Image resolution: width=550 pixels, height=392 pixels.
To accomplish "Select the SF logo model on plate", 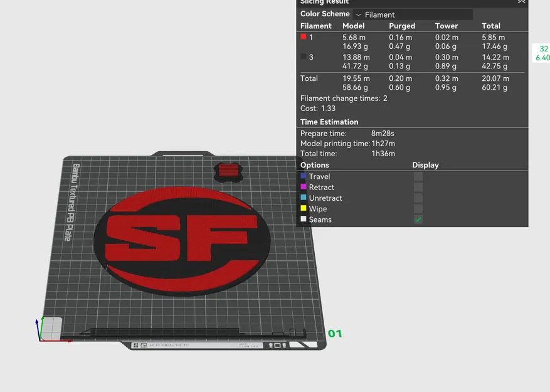I will click(x=182, y=241).
